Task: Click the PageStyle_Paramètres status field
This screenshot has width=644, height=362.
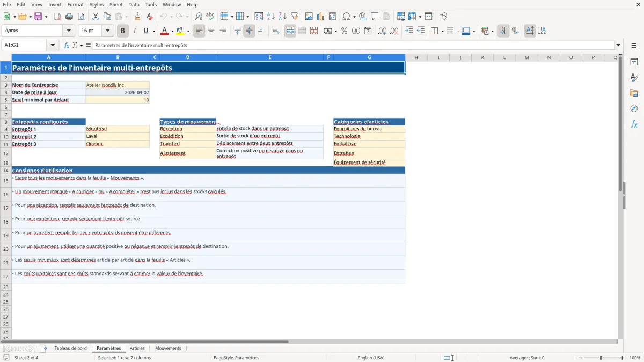Action: click(x=236, y=358)
